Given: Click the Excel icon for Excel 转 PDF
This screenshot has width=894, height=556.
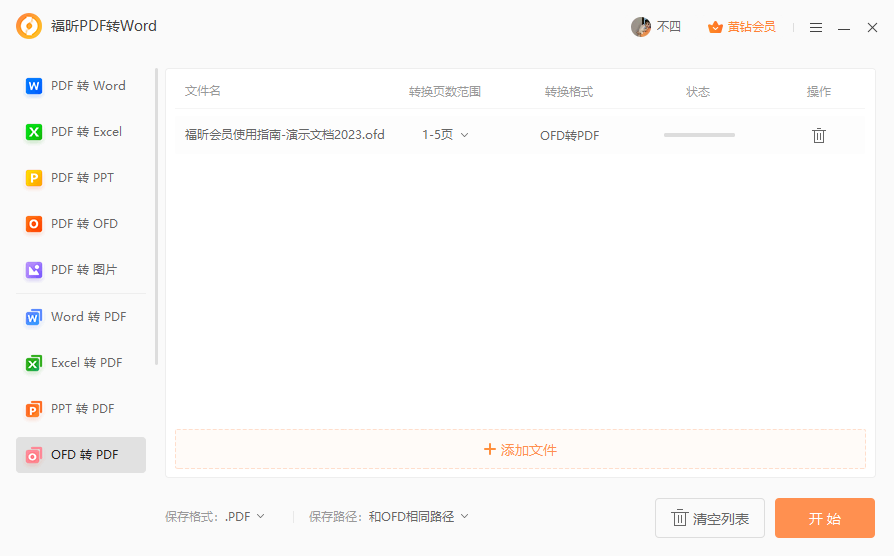Looking at the screenshot, I should pyautogui.click(x=34, y=363).
